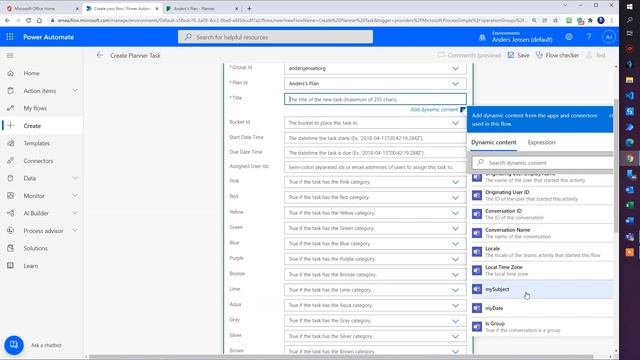Click the Teams icon beside Locale

click(x=477, y=251)
